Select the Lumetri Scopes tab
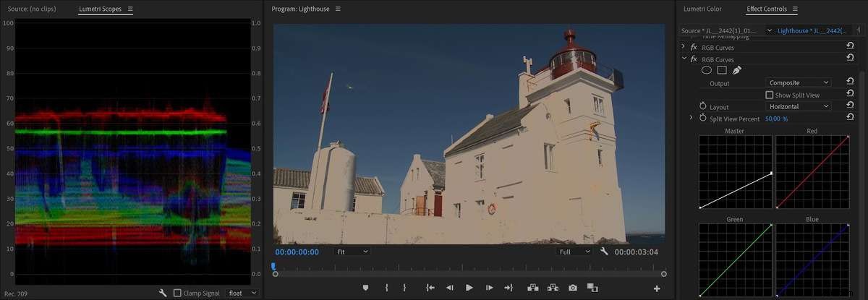 pyautogui.click(x=101, y=9)
